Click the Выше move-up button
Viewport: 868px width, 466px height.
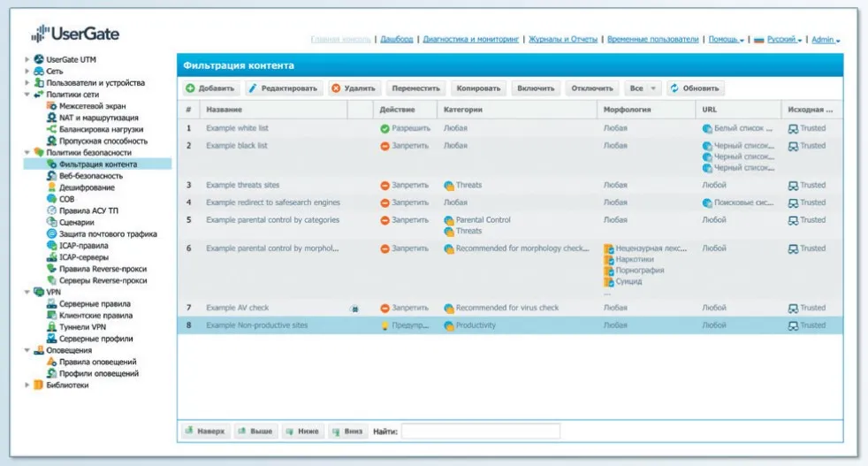[x=255, y=432]
